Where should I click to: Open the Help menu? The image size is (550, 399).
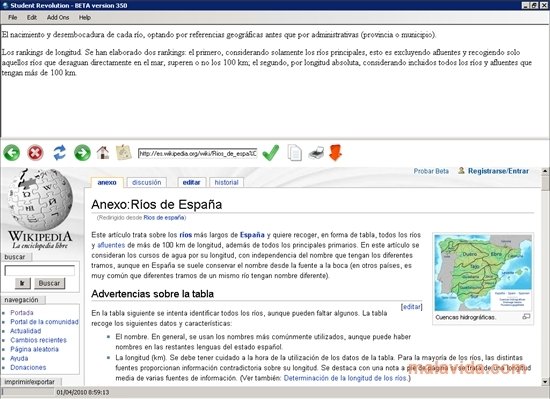tap(85, 18)
